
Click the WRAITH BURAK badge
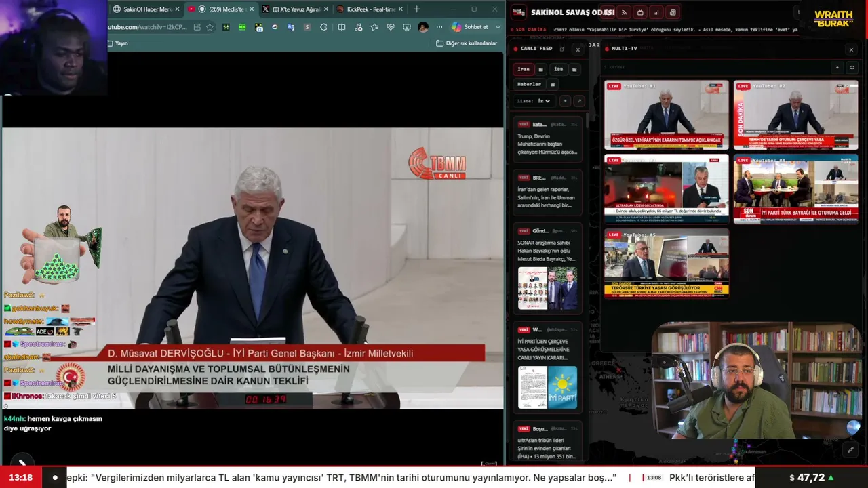pos(833,18)
